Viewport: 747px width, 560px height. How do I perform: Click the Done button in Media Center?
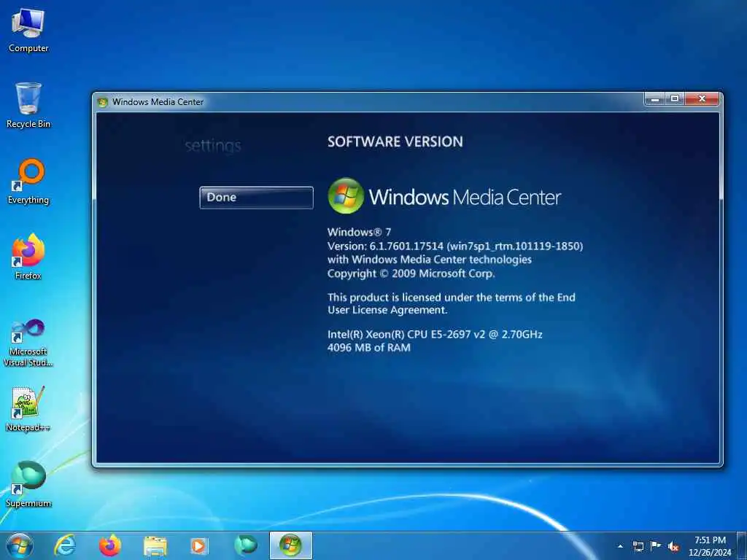(256, 198)
